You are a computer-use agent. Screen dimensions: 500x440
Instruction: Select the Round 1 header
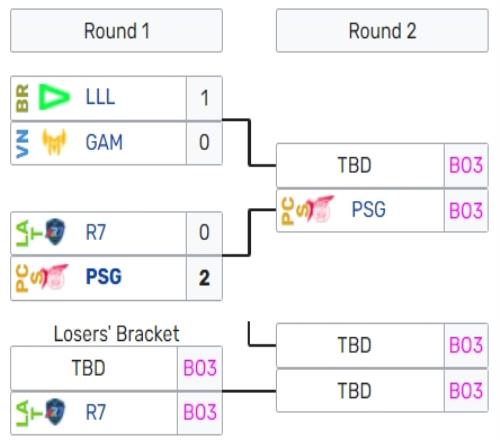tap(116, 31)
